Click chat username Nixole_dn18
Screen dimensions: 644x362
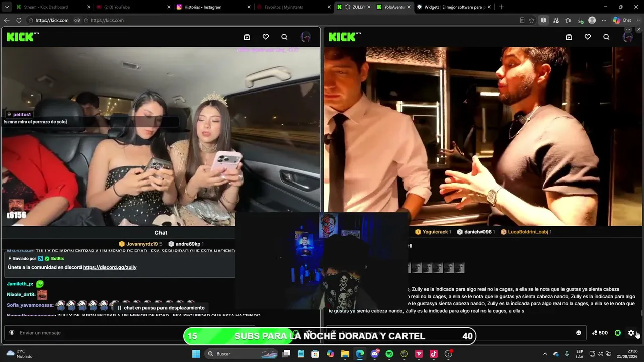tap(21, 294)
